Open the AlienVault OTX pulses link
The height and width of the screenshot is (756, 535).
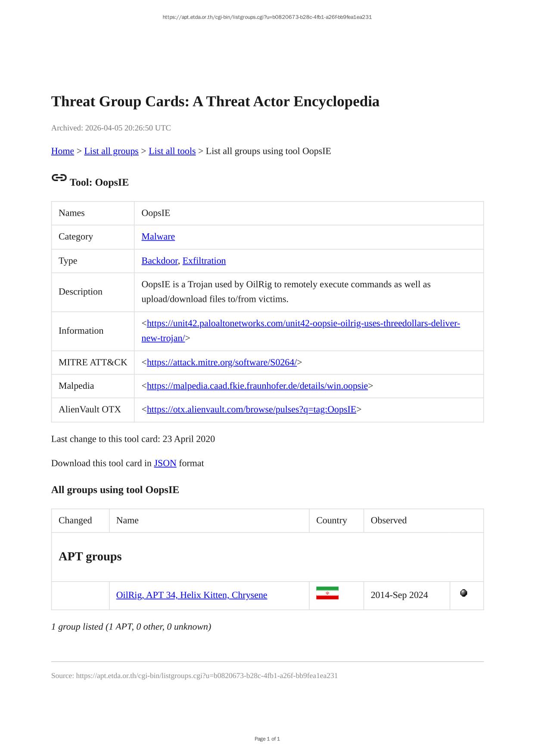tap(251, 409)
